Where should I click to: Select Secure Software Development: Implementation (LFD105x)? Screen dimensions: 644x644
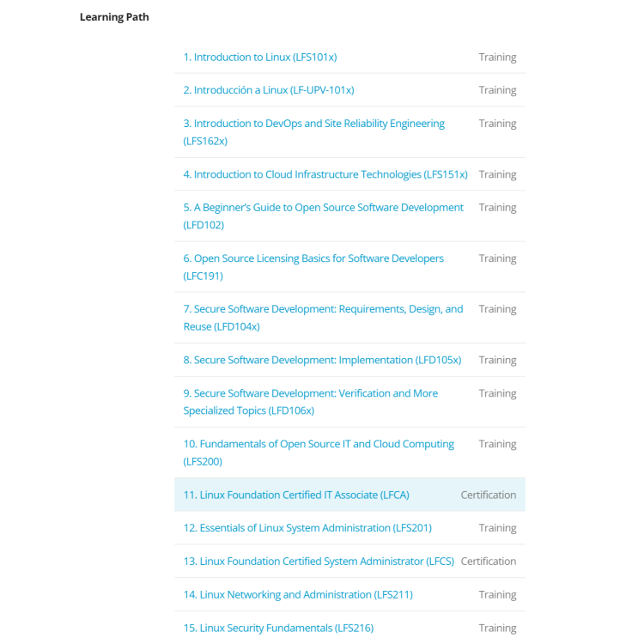(x=322, y=360)
